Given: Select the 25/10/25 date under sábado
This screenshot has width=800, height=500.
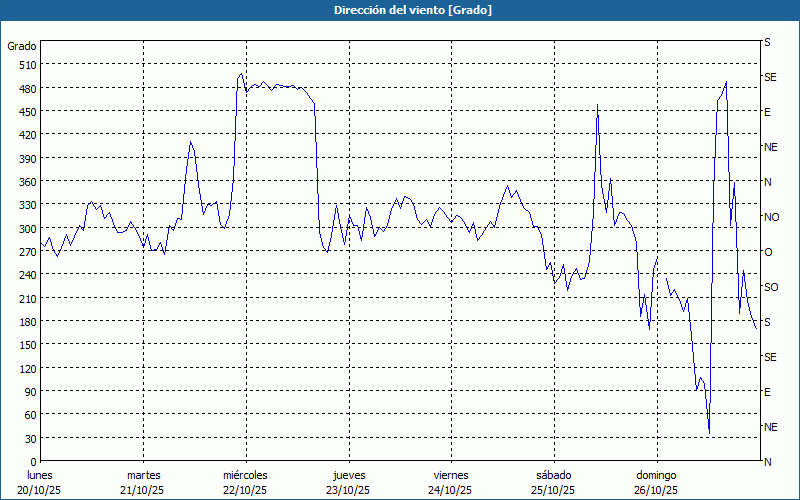Looking at the screenshot, I should pyautogui.click(x=553, y=490).
